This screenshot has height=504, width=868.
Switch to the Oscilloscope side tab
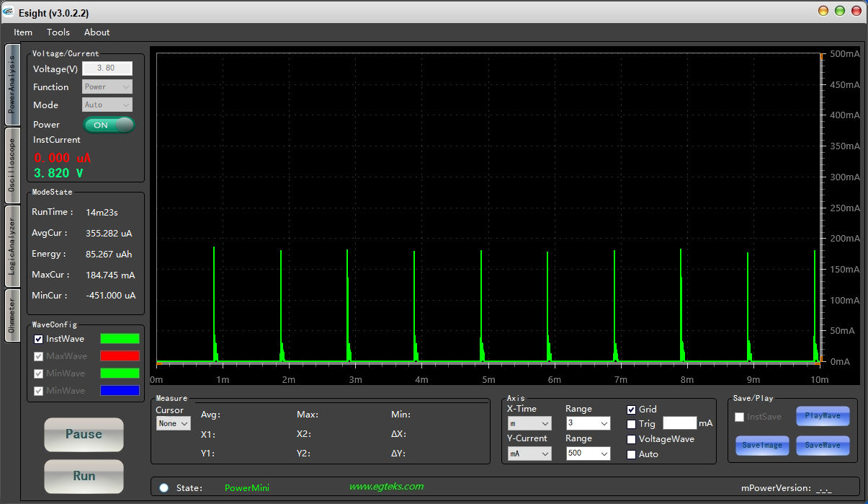point(12,167)
